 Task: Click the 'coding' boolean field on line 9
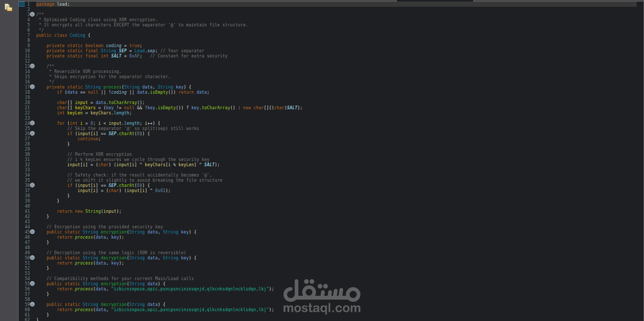point(114,46)
